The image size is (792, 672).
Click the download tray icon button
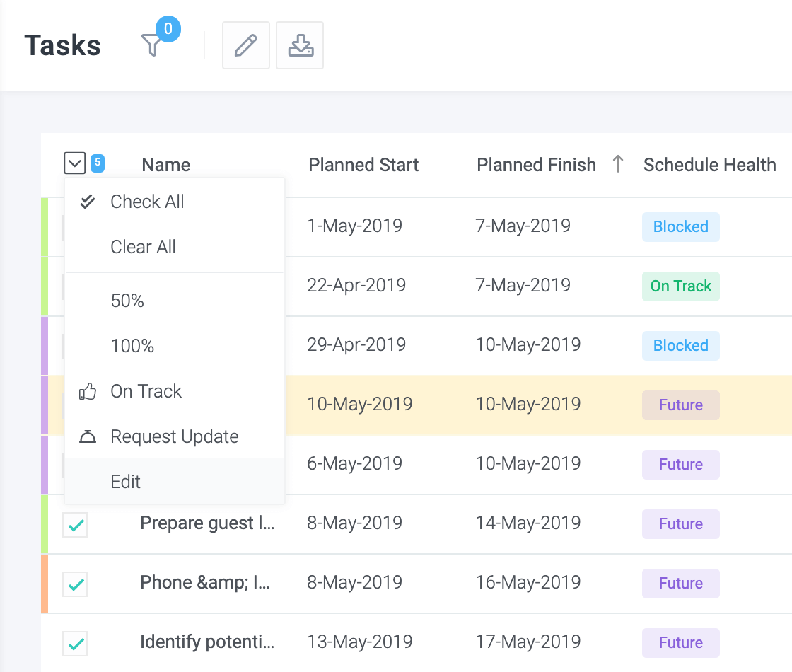pos(300,45)
